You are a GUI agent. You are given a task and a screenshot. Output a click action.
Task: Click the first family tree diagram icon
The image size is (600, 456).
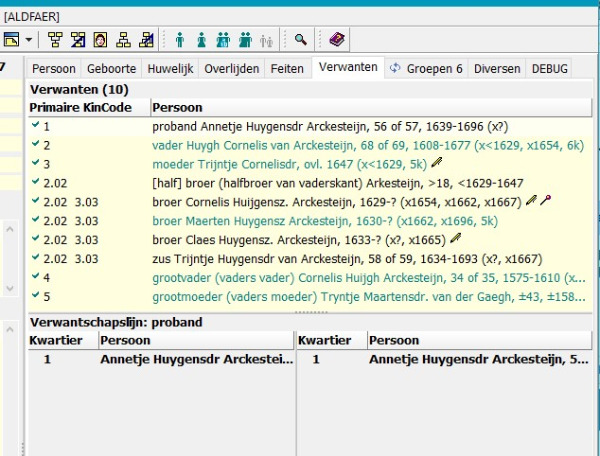coord(56,39)
